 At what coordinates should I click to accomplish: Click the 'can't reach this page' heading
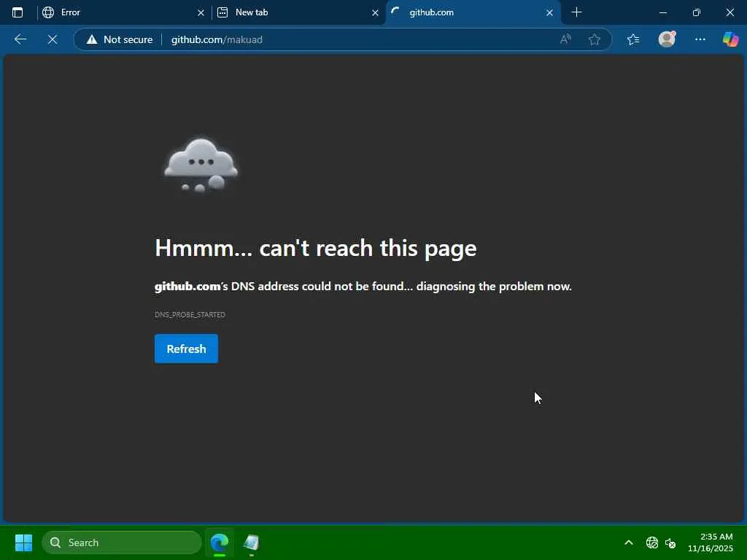pyautogui.click(x=316, y=248)
